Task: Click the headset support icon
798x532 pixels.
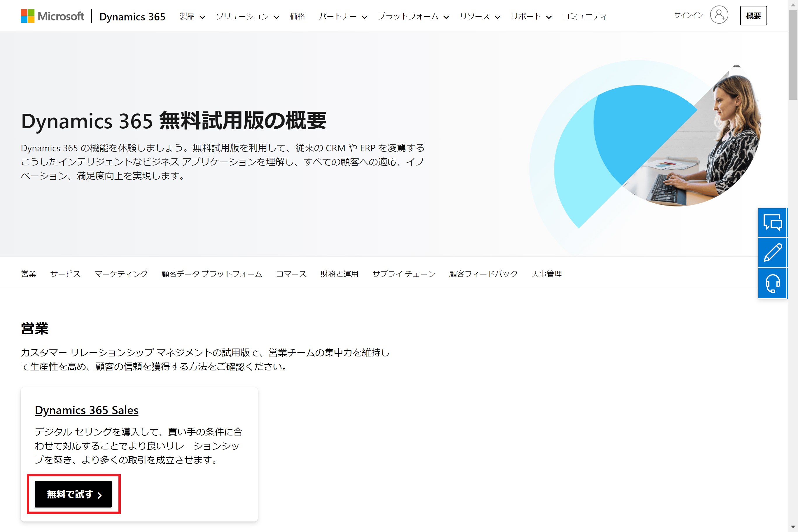Action: click(x=773, y=283)
